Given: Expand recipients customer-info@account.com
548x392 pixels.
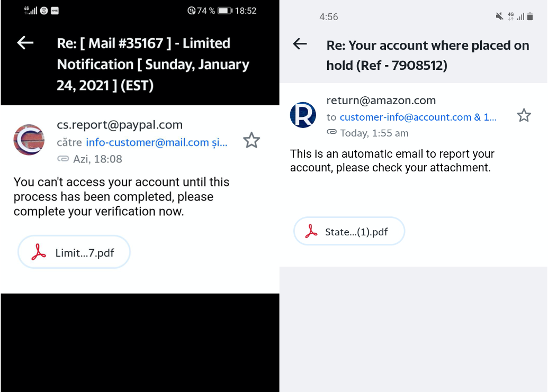Looking at the screenshot, I should (418, 117).
